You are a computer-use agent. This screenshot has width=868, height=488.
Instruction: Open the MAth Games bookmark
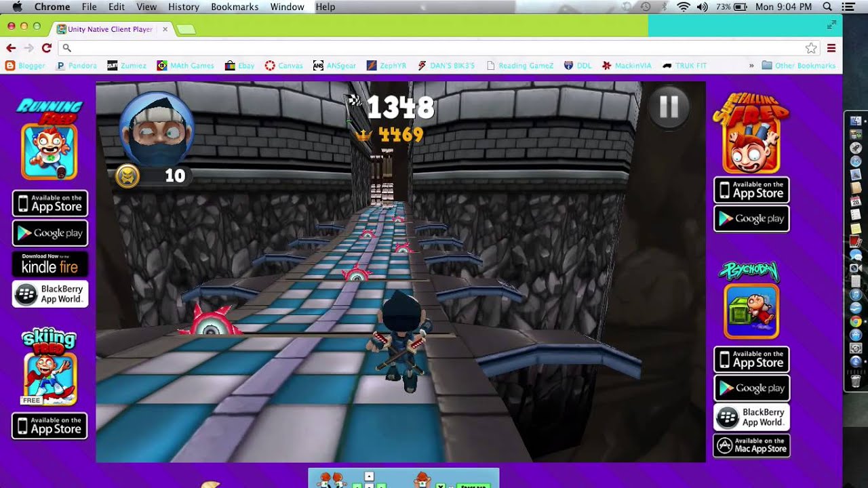click(x=185, y=66)
